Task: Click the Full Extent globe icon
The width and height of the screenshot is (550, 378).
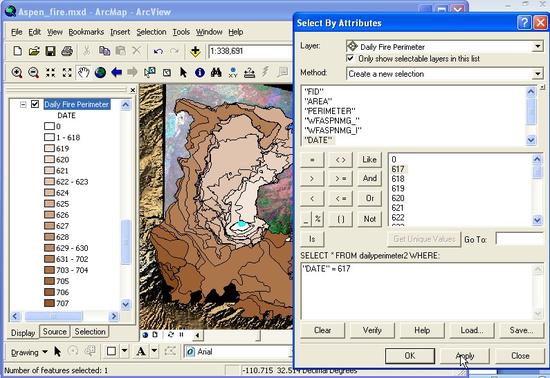Action: 100,73
